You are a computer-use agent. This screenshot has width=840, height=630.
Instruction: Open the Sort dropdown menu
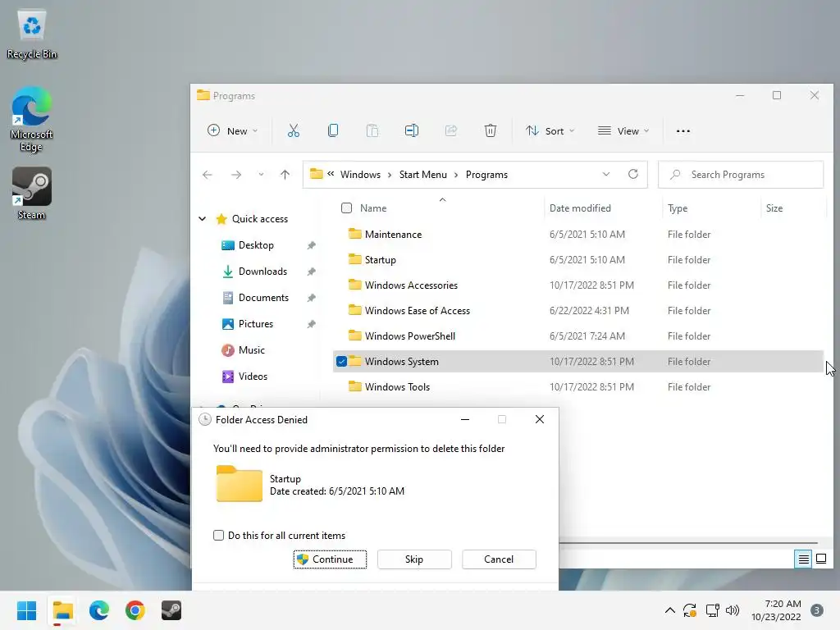(550, 130)
